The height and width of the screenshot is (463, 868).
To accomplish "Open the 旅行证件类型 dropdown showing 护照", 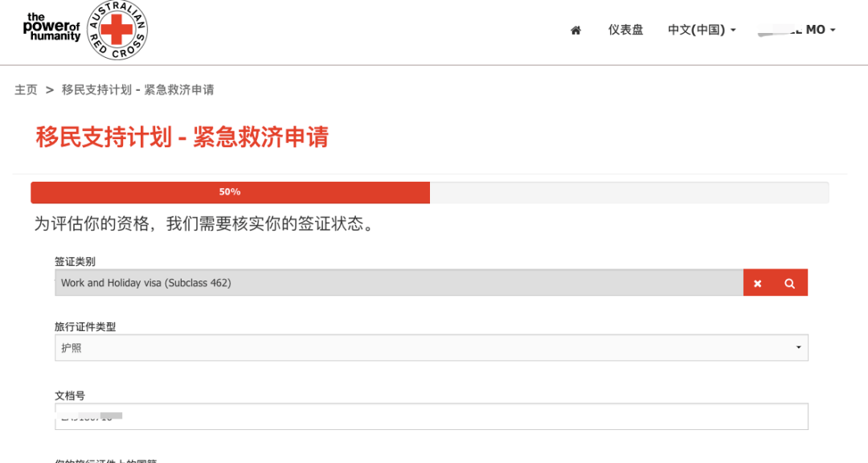I will coord(431,348).
